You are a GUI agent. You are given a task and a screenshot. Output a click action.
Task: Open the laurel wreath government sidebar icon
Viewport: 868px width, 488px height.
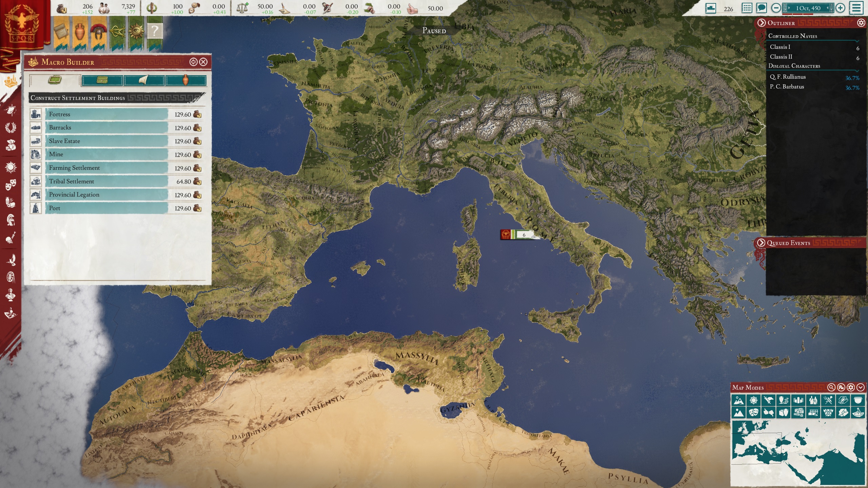(x=11, y=127)
